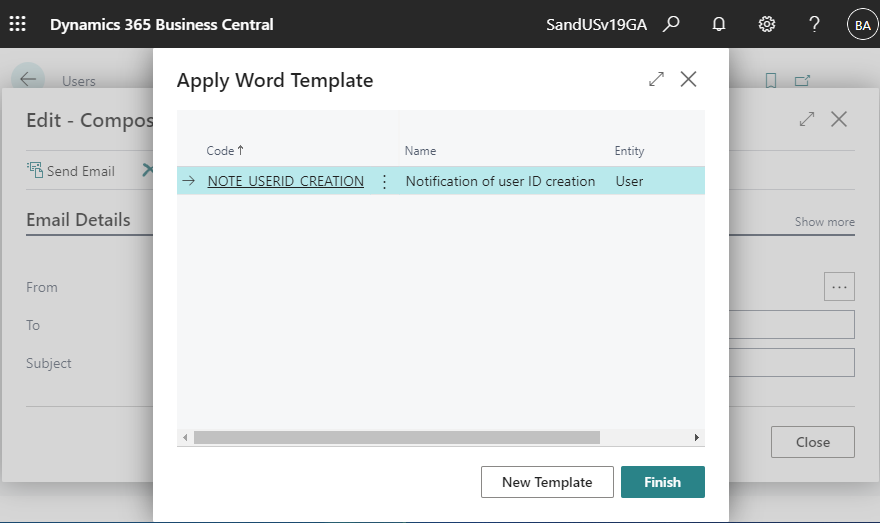Open page in new window icon
The width and height of the screenshot is (880, 523).
pos(803,81)
